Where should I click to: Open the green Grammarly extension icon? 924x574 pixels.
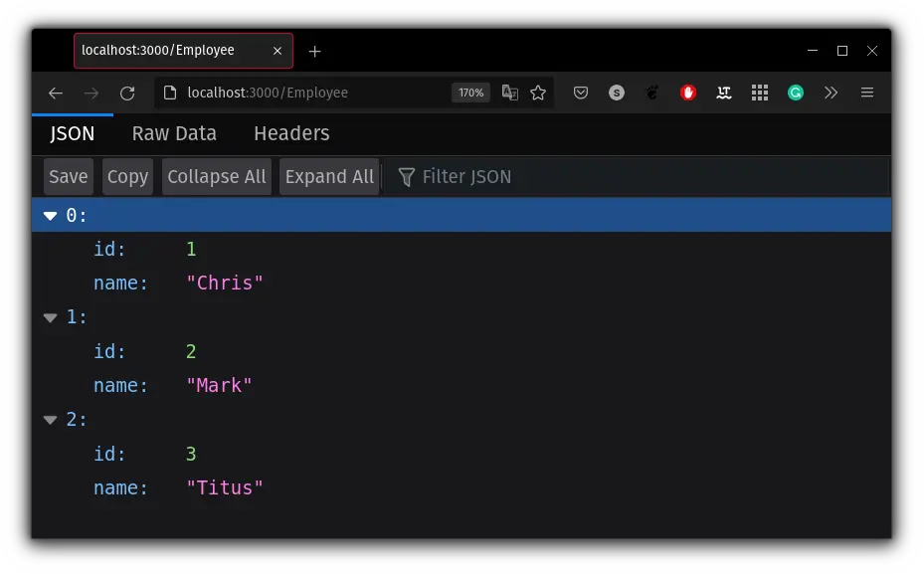point(796,93)
